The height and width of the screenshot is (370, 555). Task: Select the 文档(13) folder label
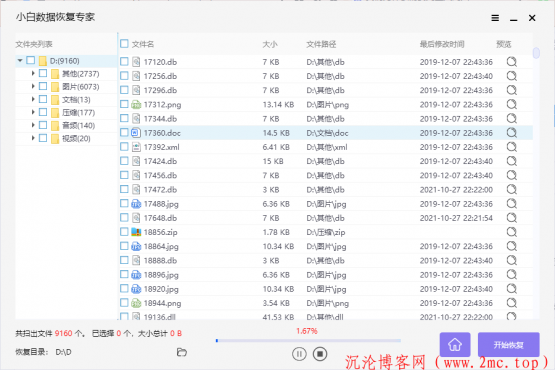pyautogui.click(x=76, y=100)
